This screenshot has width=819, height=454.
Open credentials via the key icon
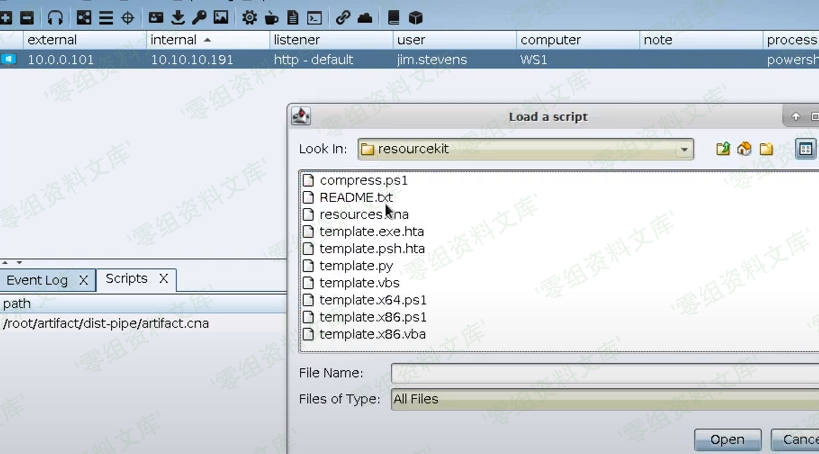click(x=199, y=18)
